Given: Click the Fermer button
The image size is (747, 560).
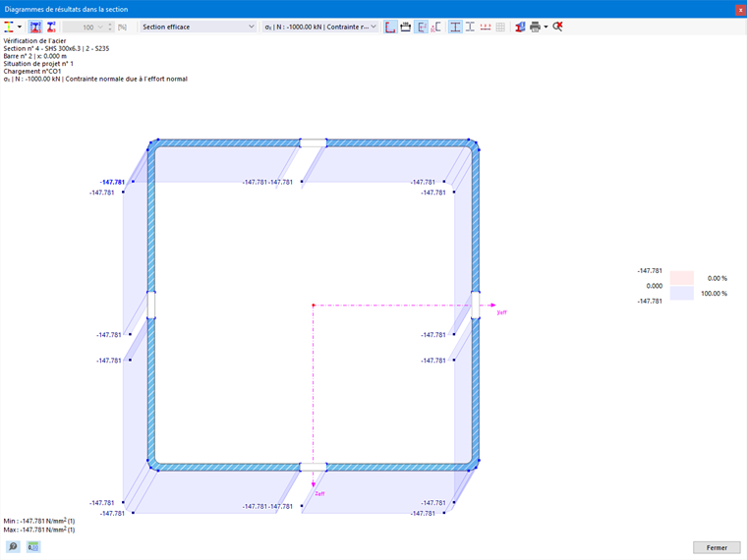Looking at the screenshot, I should tap(717, 547).
